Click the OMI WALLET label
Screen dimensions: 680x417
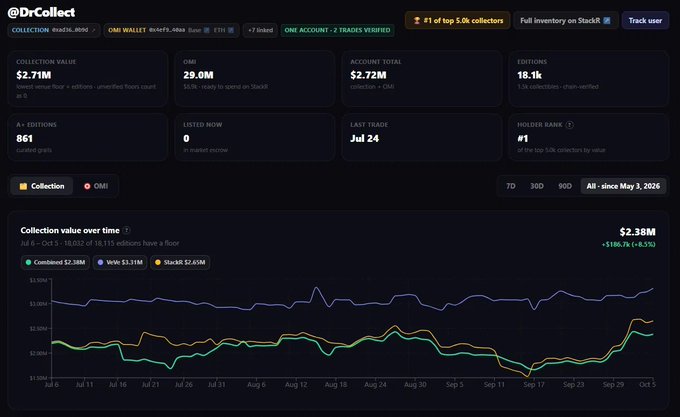pos(127,30)
